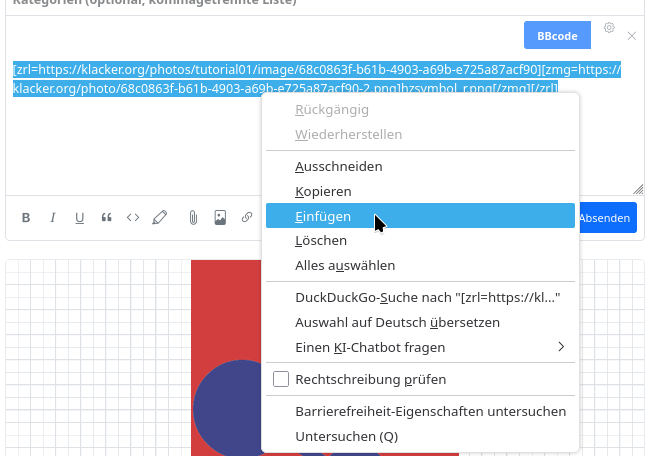Close the editor with the X icon

[x=632, y=36]
